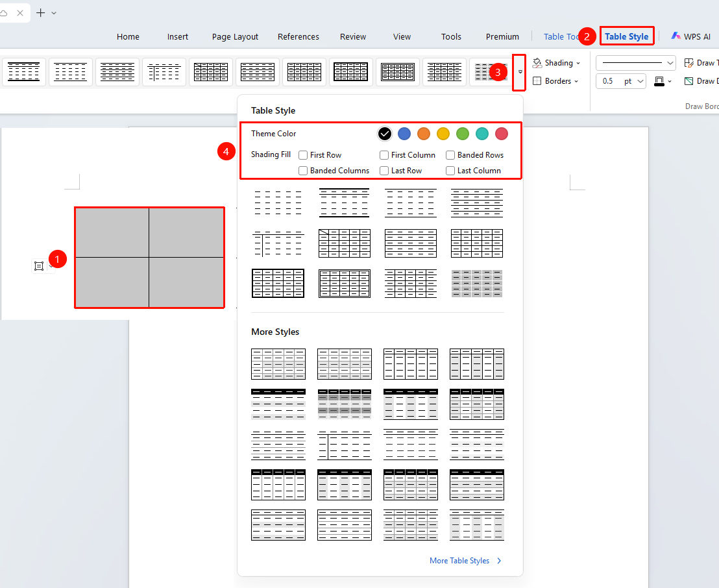Click the table layout handle icon beside table
The height and width of the screenshot is (588, 719).
39,266
